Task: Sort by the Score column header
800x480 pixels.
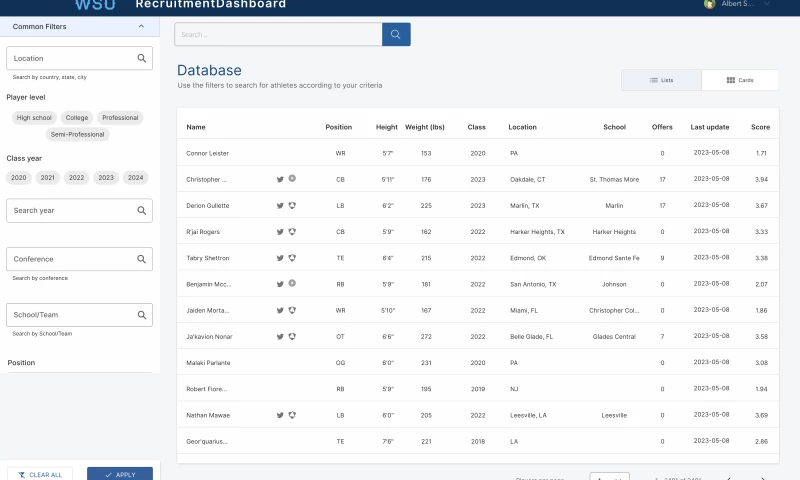Action: point(760,127)
